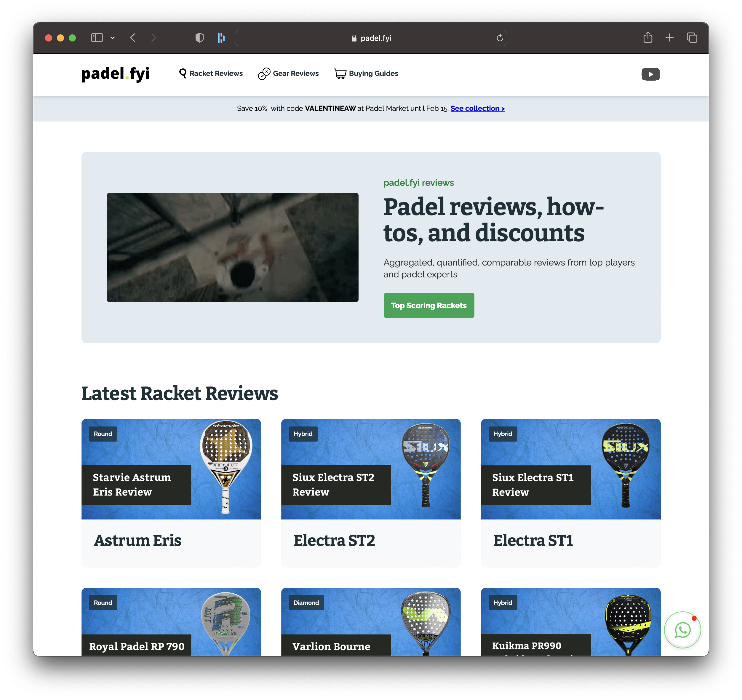Click the Hybrid tag on Siux Electra ST2 card
Image resolution: width=742 pixels, height=700 pixels.
tap(303, 434)
